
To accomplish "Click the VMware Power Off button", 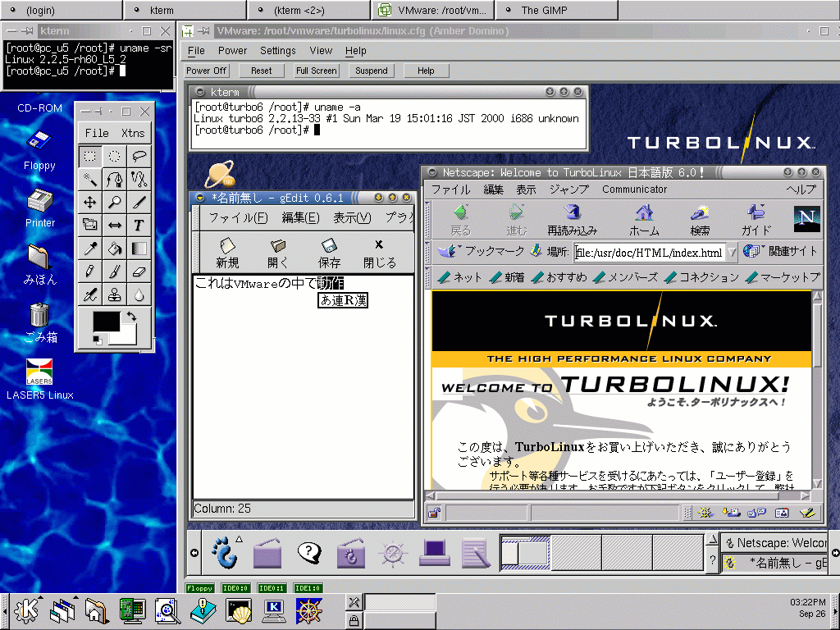I will pos(206,71).
